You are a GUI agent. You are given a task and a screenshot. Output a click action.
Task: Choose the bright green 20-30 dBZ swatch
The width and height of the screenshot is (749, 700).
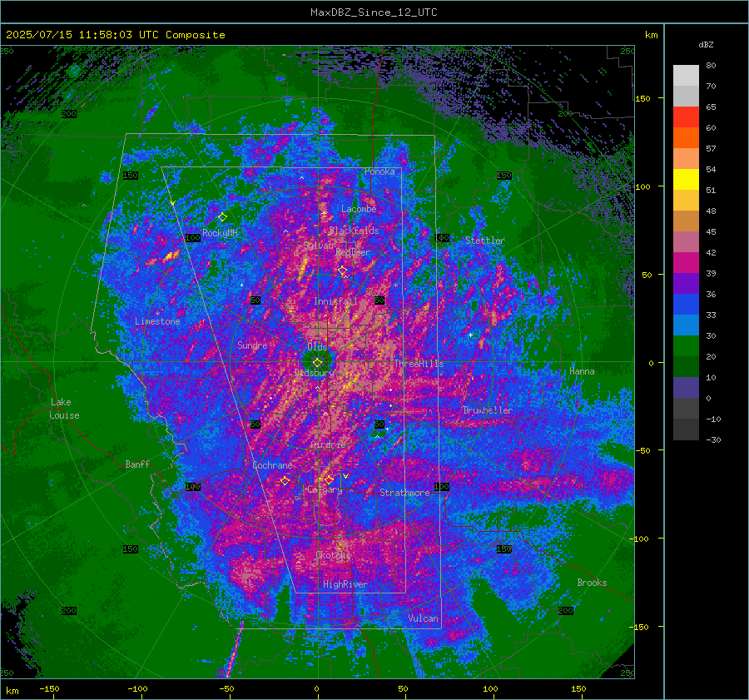pyautogui.click(x=686, y=346)
